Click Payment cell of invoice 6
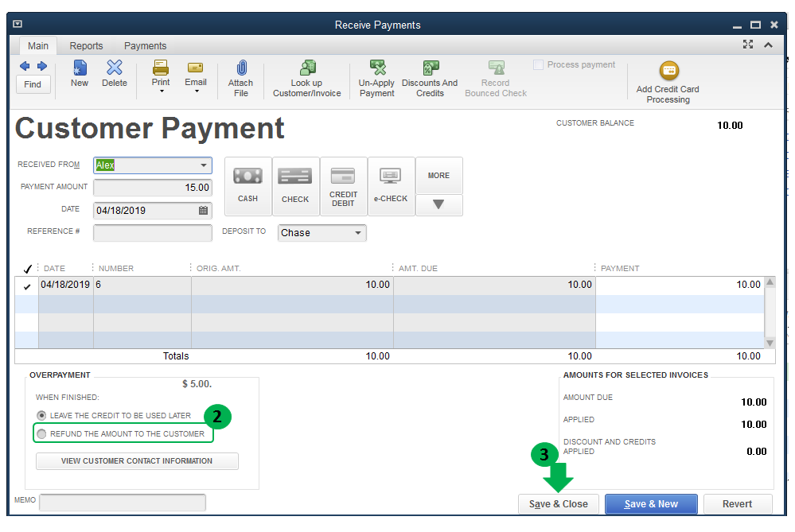This screenshot has height=532, width=795. (x=680, y=285)
